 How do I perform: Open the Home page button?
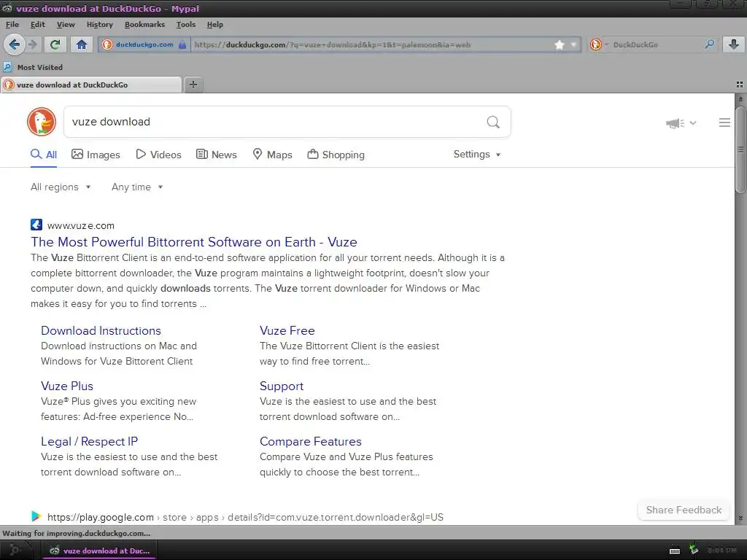coord(82,44)
